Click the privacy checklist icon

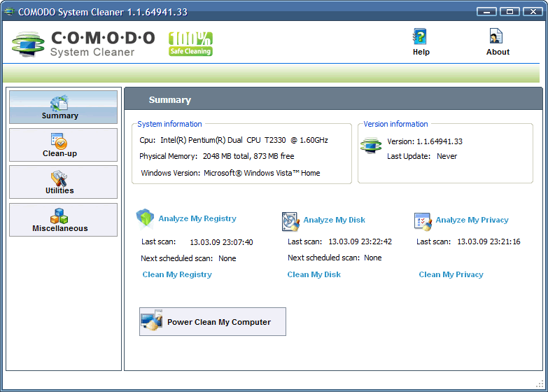click(x=423, y=222)
